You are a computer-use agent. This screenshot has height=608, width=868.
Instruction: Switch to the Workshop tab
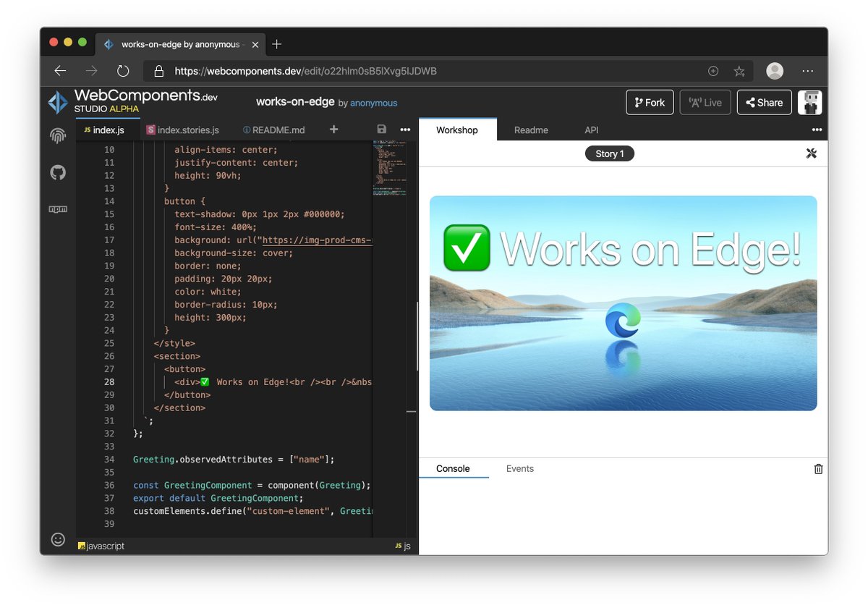(457, 130)
